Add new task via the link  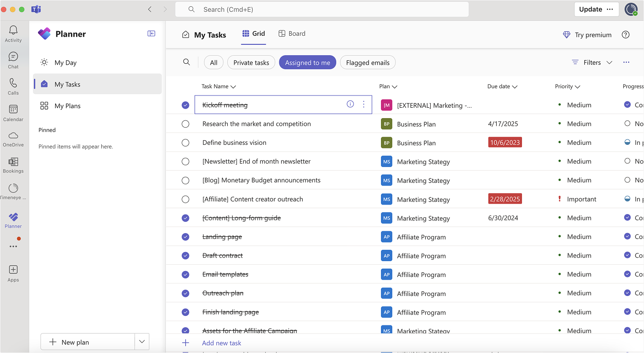(221, 343)
